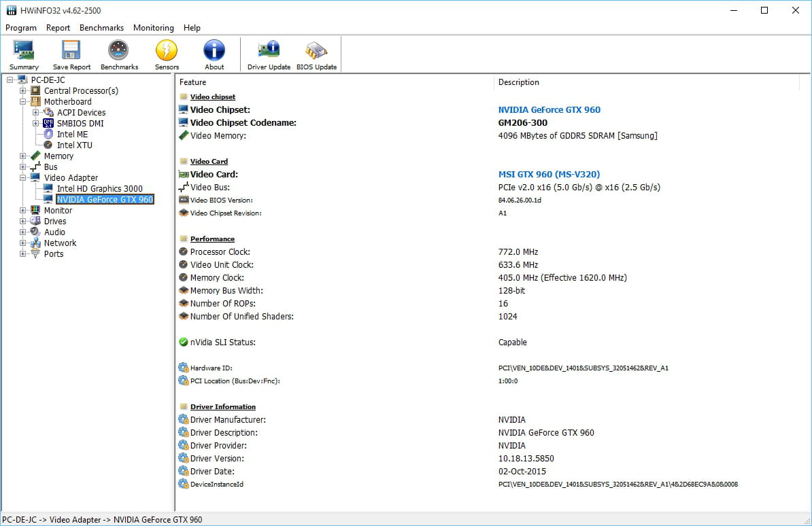Viewport: 812px width, 526px height.
Task: Expand the Memory node
Action: coord(23,156)
